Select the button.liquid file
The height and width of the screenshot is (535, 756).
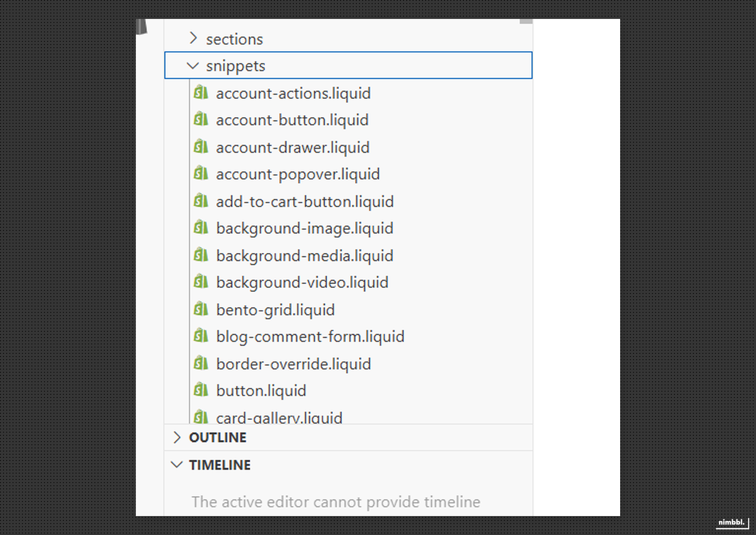click(x=261, y=390)
